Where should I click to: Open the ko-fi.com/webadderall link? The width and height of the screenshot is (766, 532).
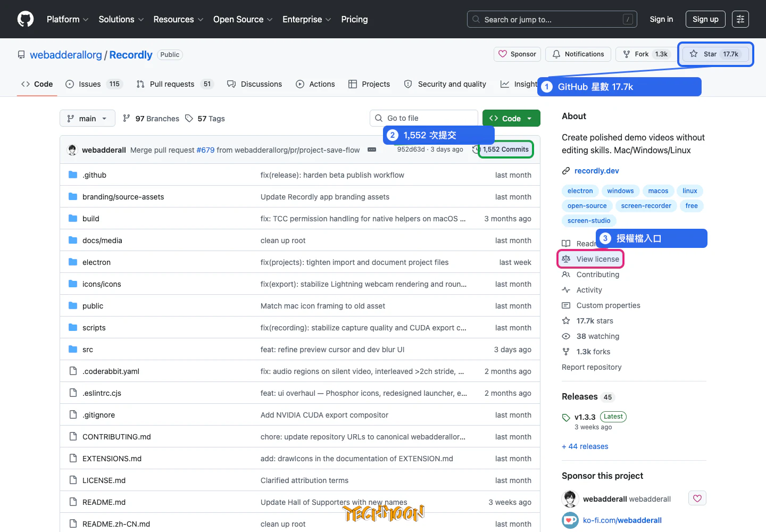[x=622, y=520]
